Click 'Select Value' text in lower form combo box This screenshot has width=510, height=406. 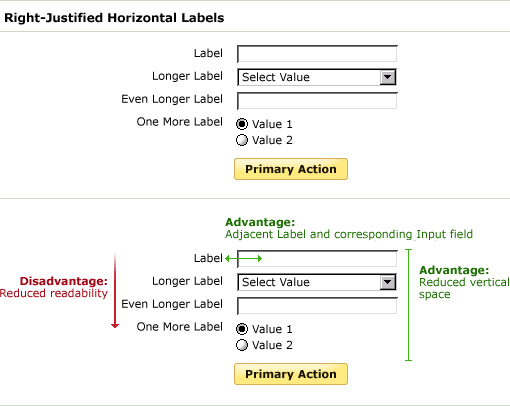click(276, 282)
